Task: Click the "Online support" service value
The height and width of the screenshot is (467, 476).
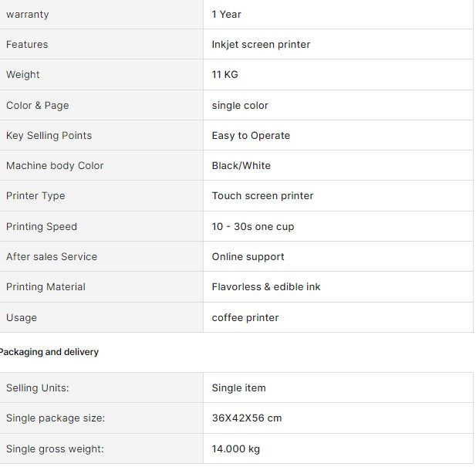Action: [248, 256]
